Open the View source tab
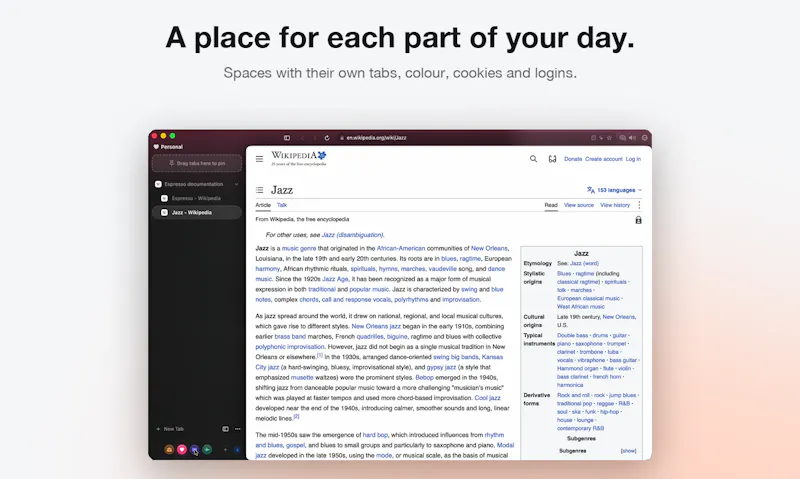The image size is (800, 479). click(x=579, y=205)
